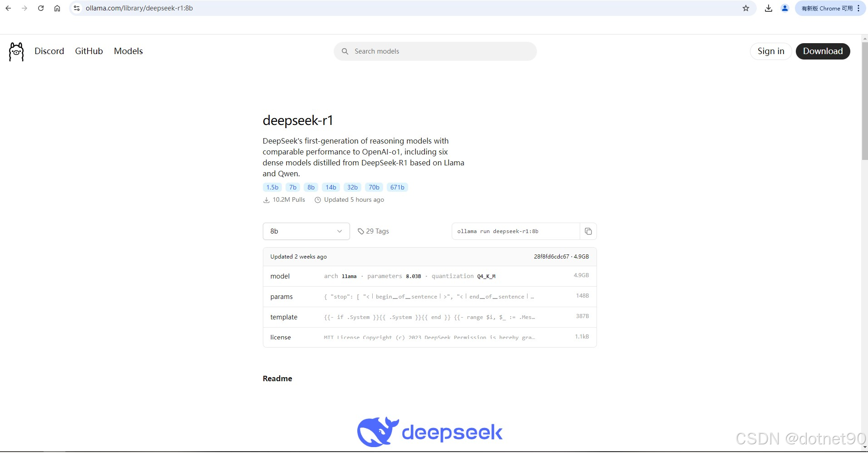Open the Models page
The width and height of the screenshot is (868, 453).
pos(128,51)
